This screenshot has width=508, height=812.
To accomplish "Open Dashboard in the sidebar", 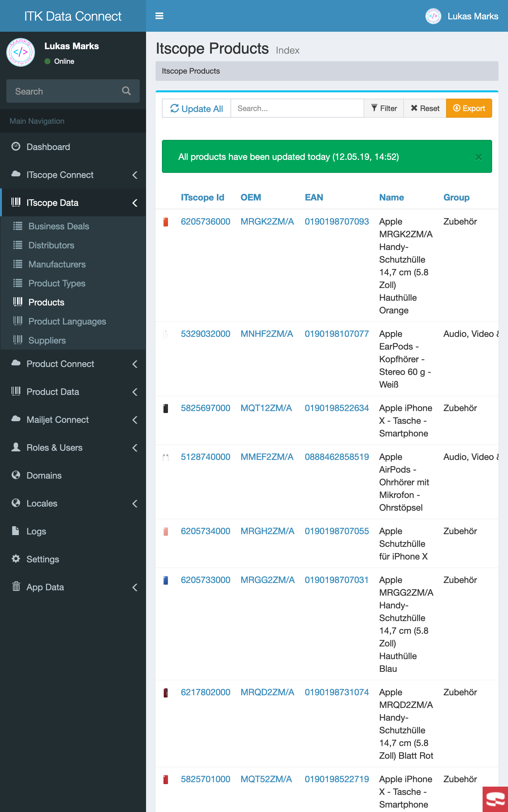I will (x=73, y=147).
